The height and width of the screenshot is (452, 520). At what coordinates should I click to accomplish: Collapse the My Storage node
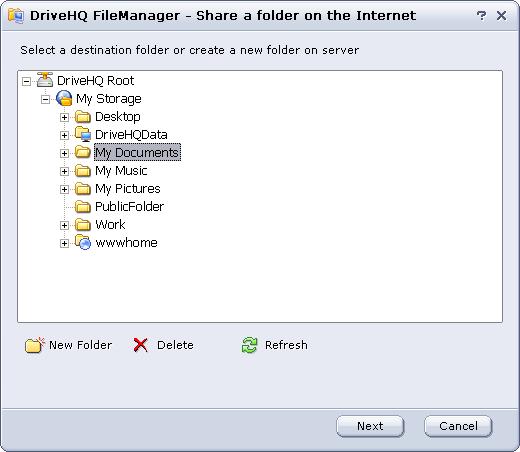45,99
